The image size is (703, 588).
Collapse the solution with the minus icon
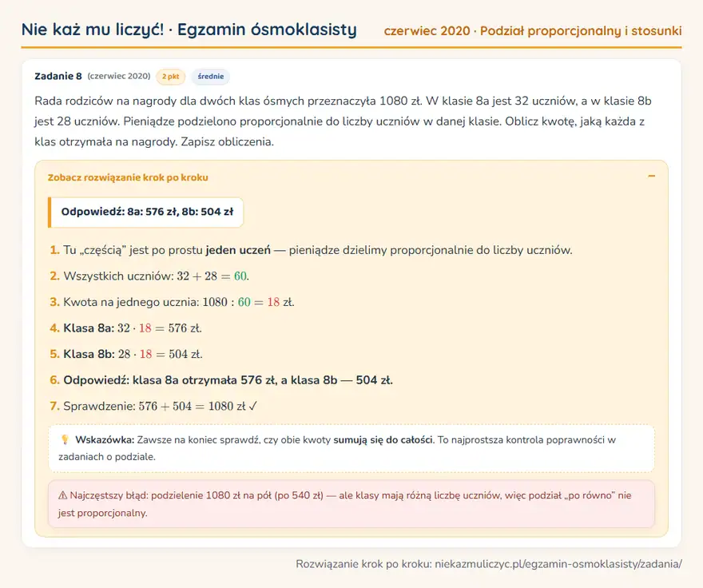[x=651, y=177]
